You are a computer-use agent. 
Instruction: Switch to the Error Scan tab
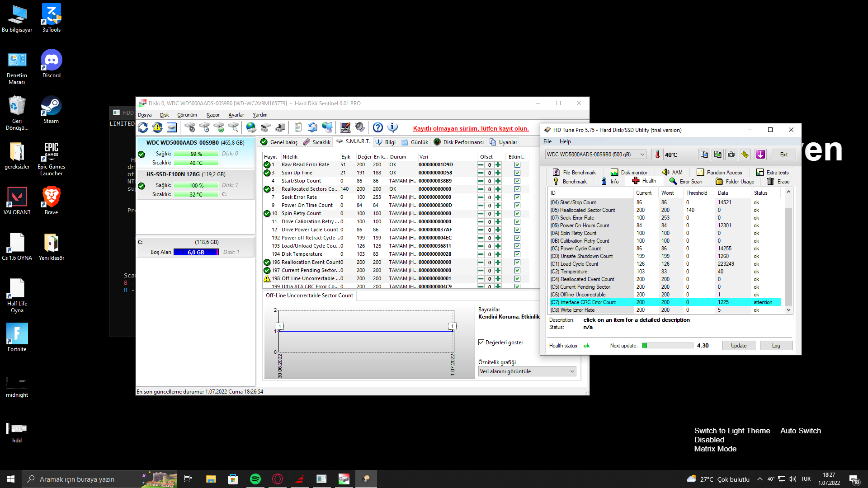tap(686, 182)
